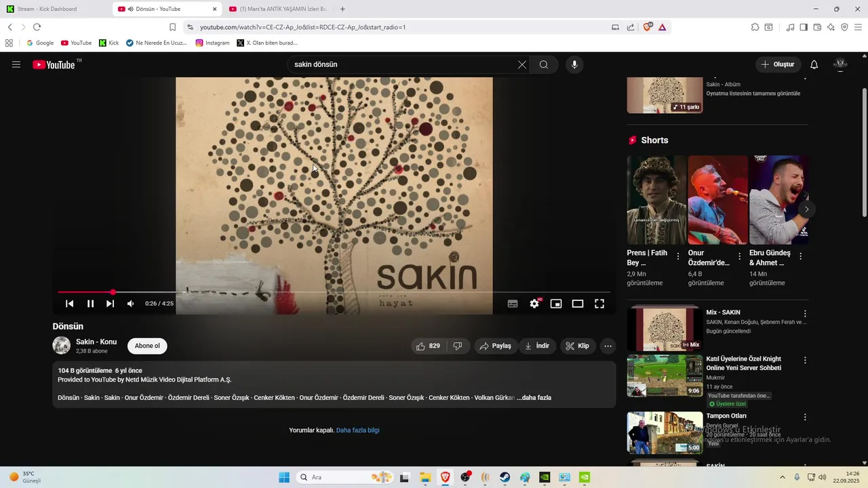
Task: Open Steam from the taskbar
Action: 505,477
